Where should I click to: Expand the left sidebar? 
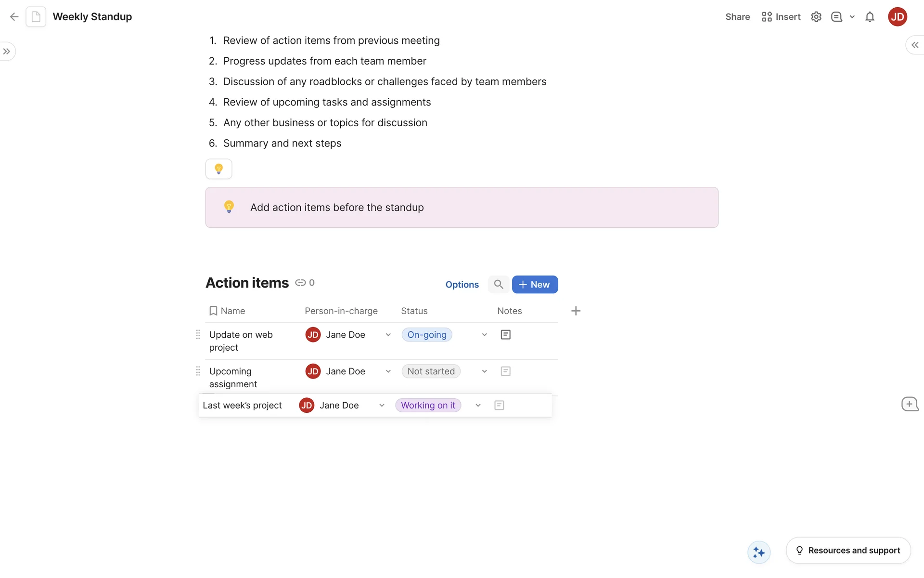pyautogui.click(x=7, y=52)
